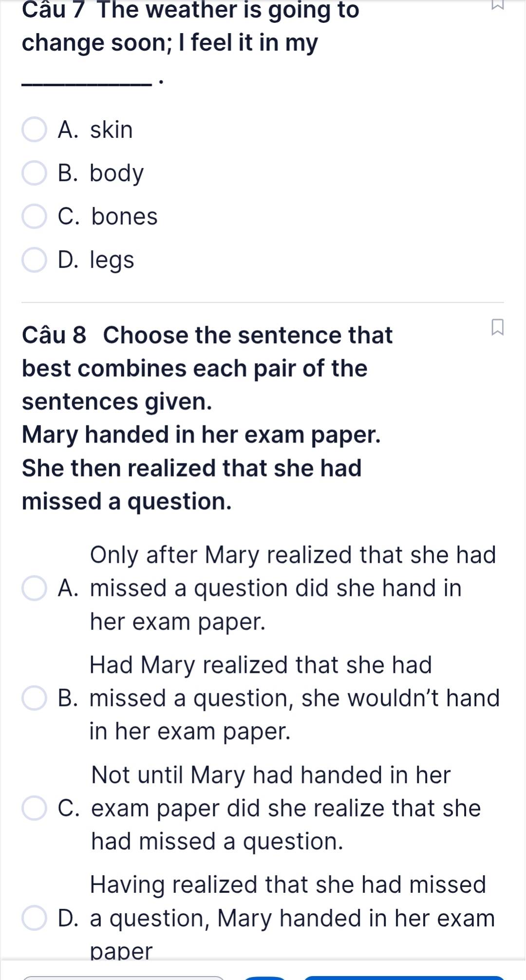Viewport: 526px width, 980px height.
Task: Tap sentence 'Having realized that she had missed'
Action: tap(288, 885)
